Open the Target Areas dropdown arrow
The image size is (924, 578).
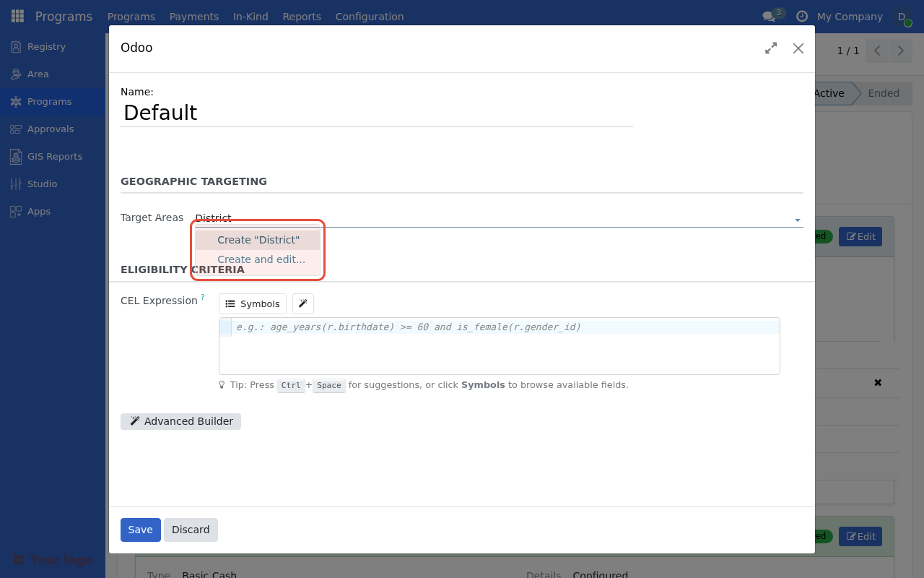[797, 219]
